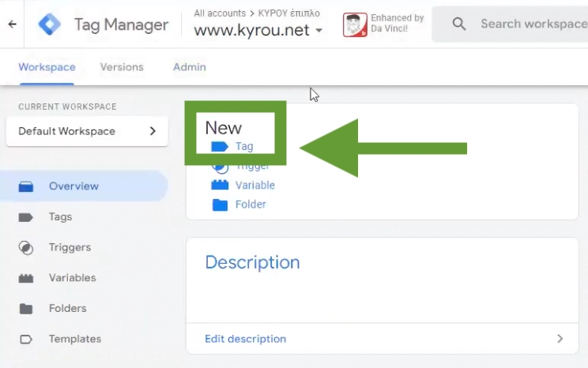
Task: Click the Variables brick icon in sidebar
Action: tap(26, 278)
